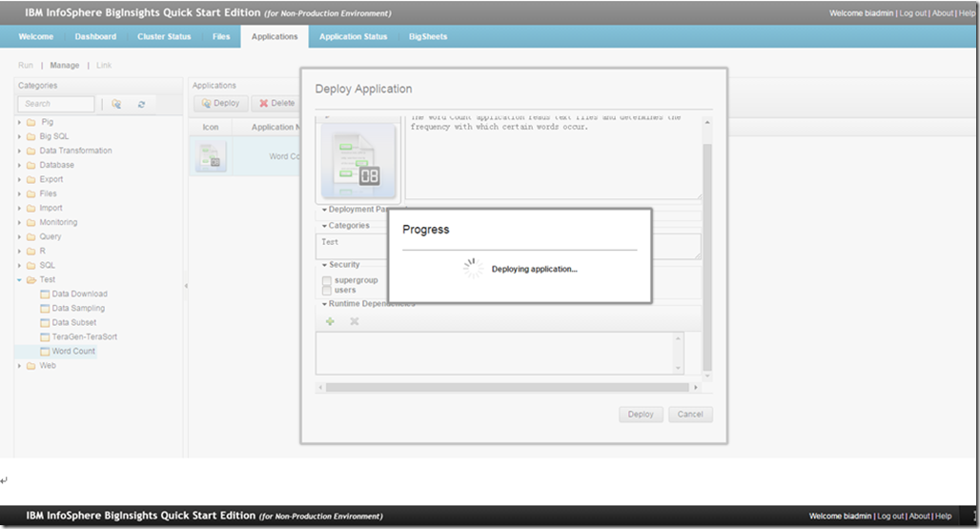Screen dimensions: 980x529
Task: Click the Manage link
Action: point(65,65)
